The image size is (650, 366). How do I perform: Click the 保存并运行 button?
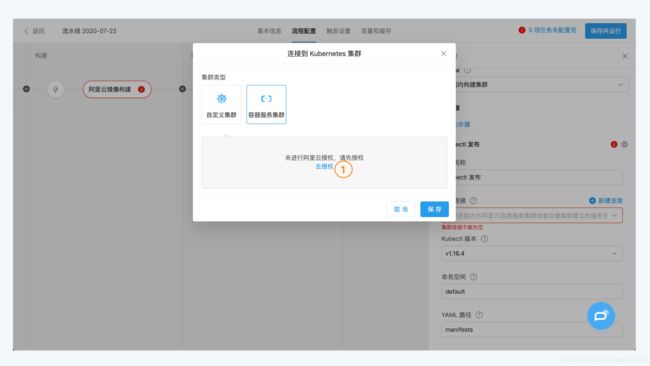pyautogui.click(x=606, y=31)
